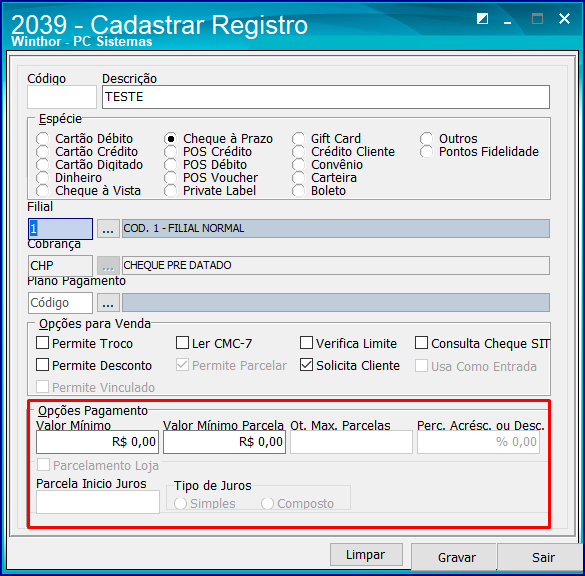Click the window style toggle icon in title bar
Viewport: 585px width, 576px height.
pos(482,19)
